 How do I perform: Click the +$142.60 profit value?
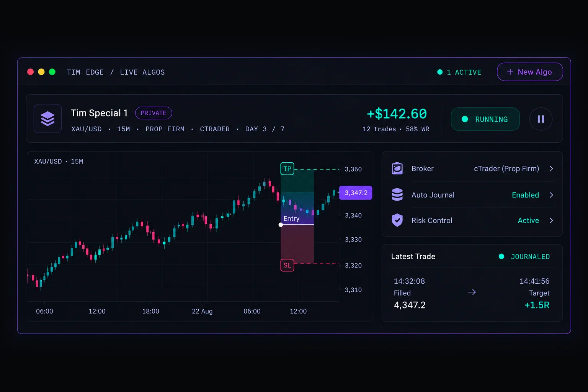397,114
